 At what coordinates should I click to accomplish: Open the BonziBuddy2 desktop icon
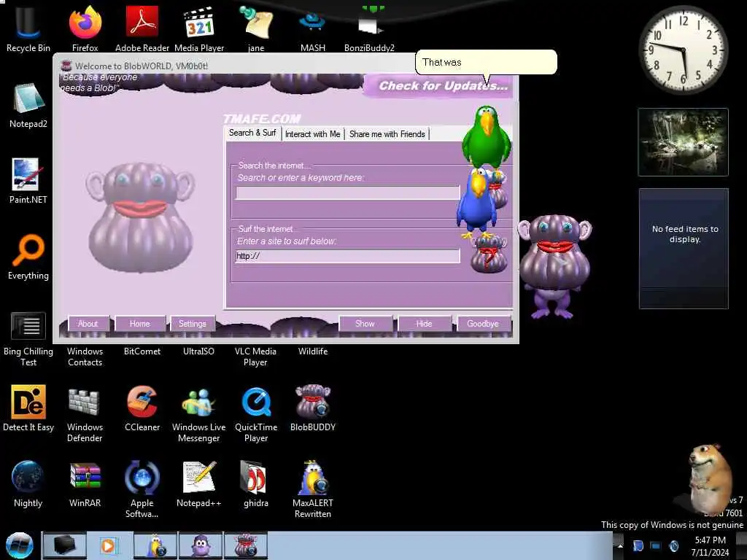pos(370,28)
